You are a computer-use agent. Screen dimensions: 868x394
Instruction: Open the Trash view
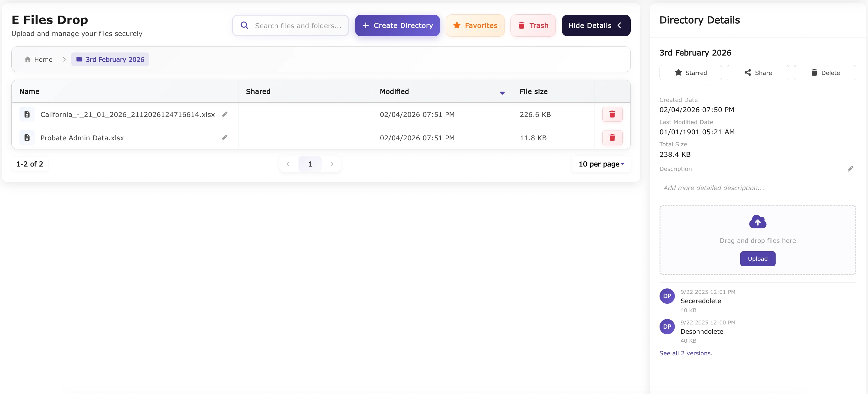coord(532,25)
